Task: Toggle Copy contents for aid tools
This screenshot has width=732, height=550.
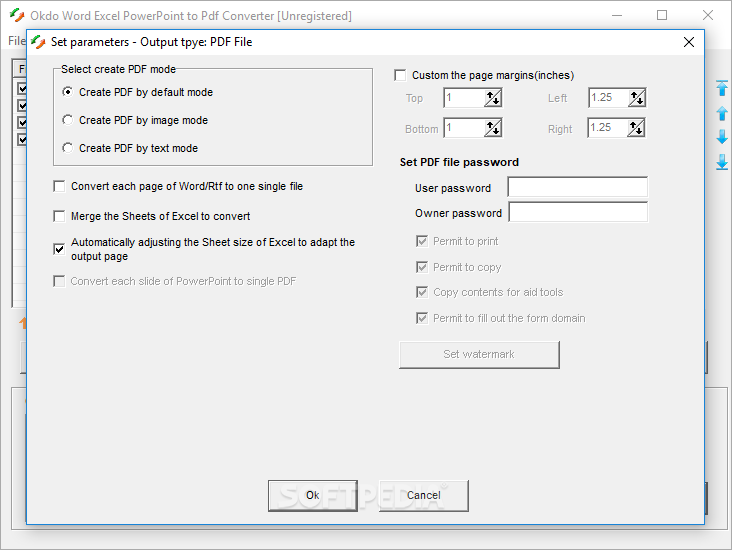Action: click(422, 292)
